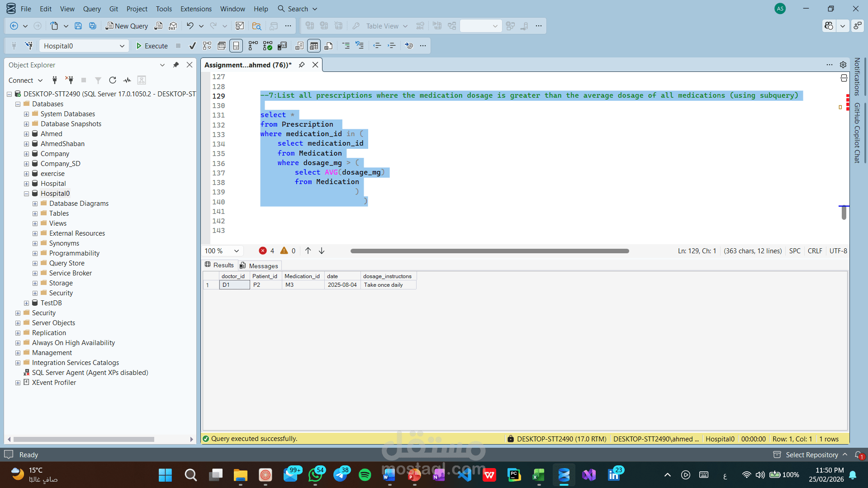
Task: Click the Find in Files folder icon
Action: [256, 26]
